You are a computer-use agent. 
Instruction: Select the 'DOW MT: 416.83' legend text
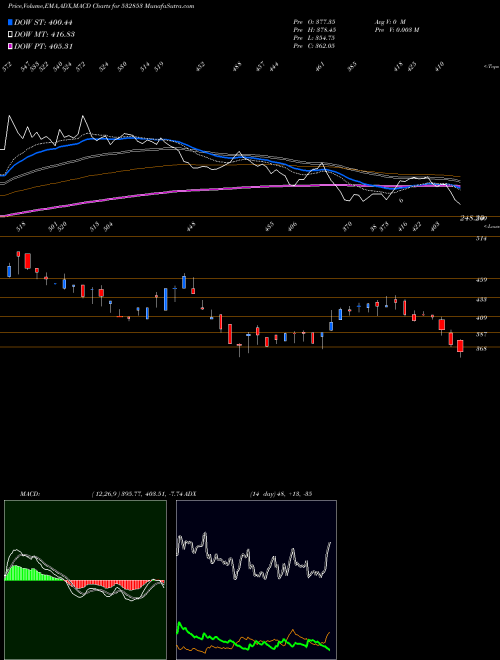pos(45,34)
